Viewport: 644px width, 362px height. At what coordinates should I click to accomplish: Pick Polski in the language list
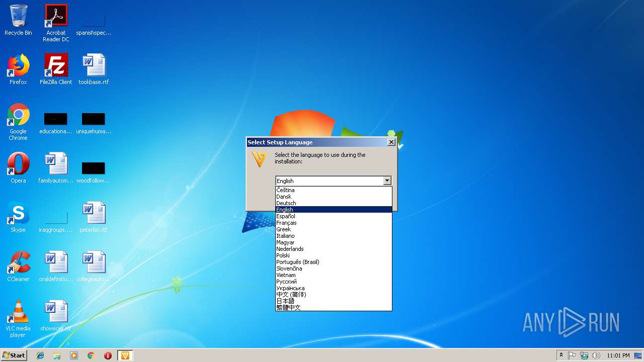pos(334,255)
